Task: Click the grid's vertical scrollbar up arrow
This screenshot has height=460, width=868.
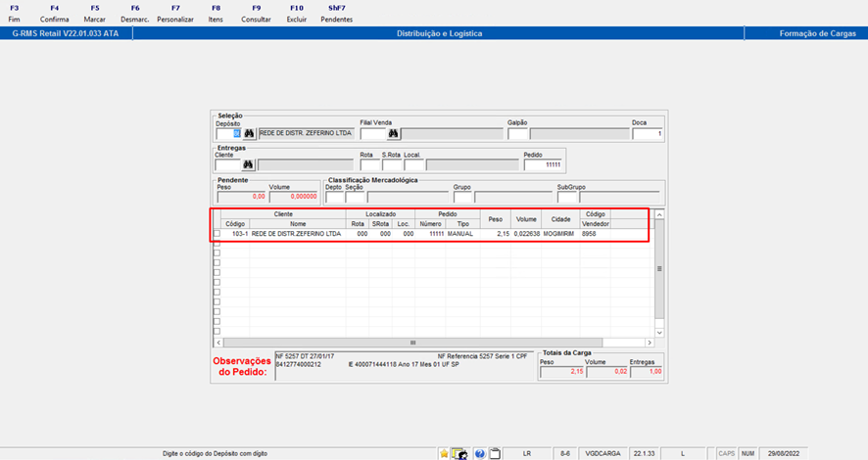Action: click(659, 214)
